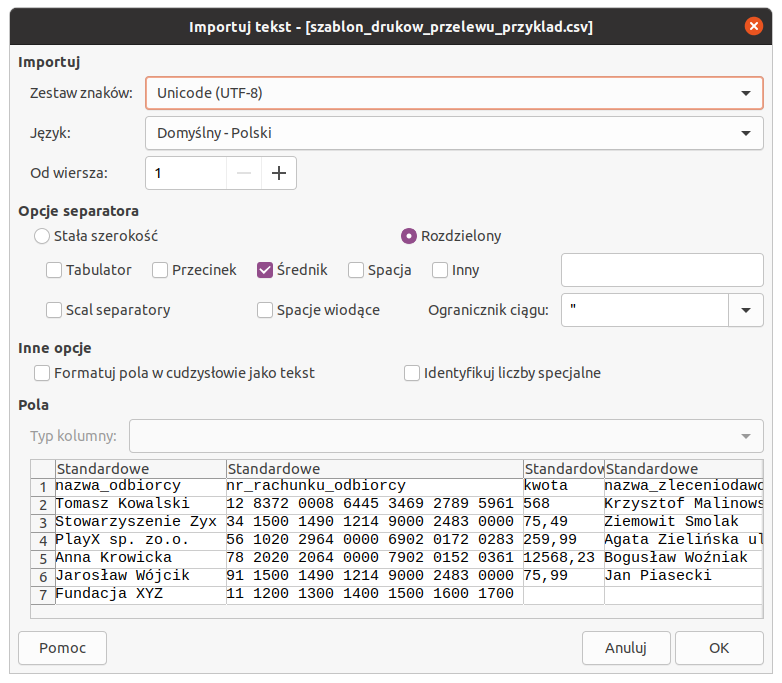
Task: Select the 'Stała szerokość' radio button
Action: pos(42,237)
